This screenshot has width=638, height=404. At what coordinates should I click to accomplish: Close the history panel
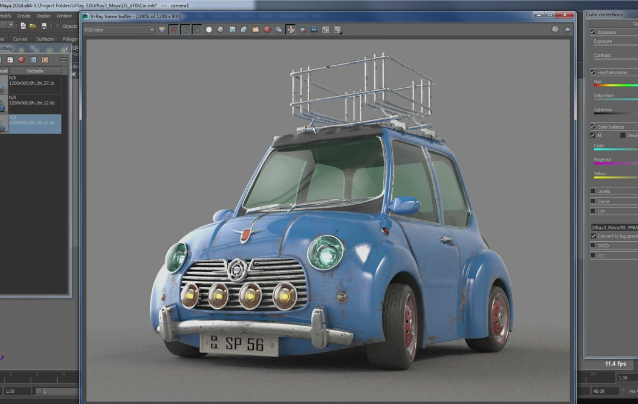67,49
